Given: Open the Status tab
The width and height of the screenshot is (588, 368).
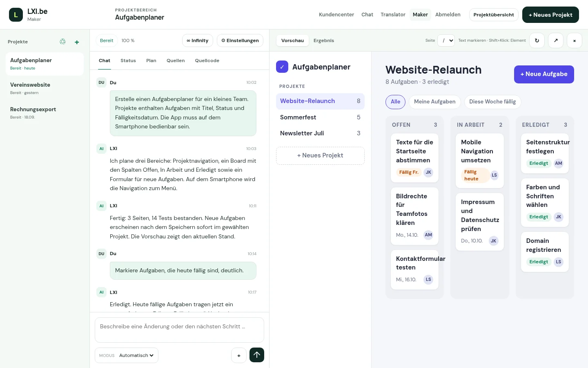Looking at the screenshot, I should click(128, 61).
